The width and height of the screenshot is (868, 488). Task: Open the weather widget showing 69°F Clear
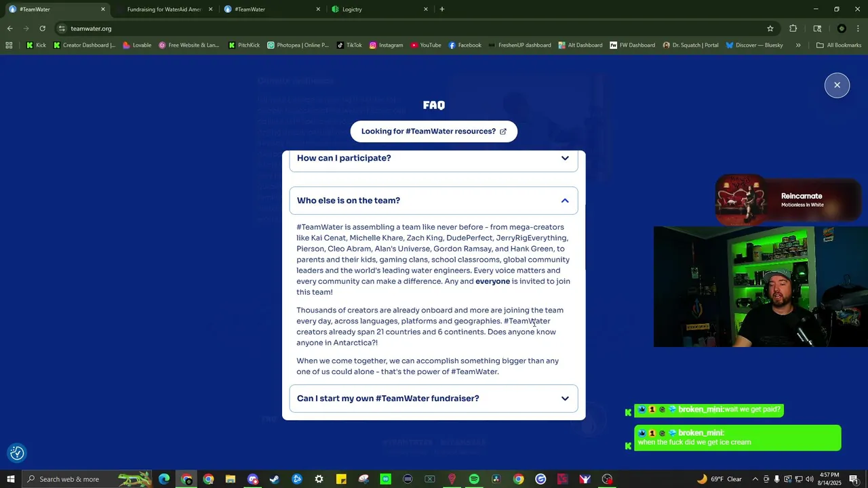click(719, 479)
